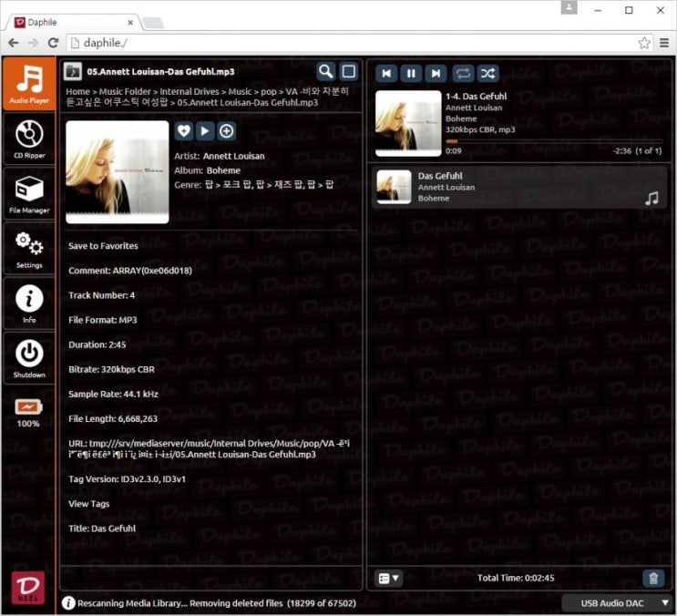Click the View Tags link

point(88,503)
